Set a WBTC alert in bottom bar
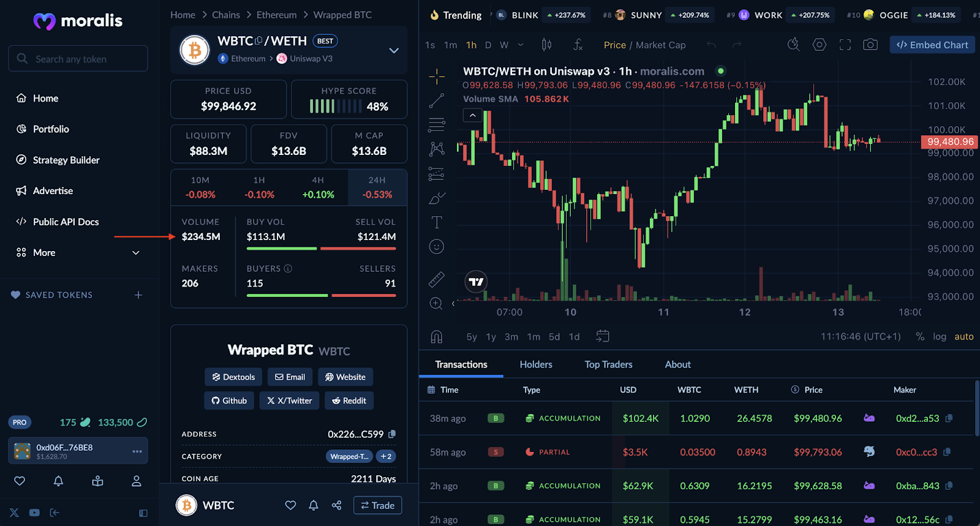 (313, 505)
